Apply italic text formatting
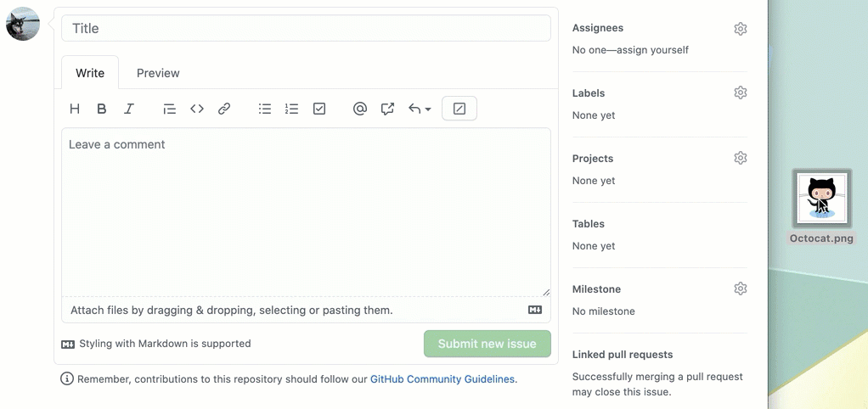Viewport: 868px width, 409px height. pos(129,109)
